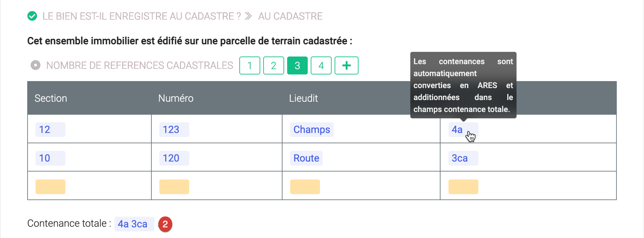Click the red badge numbered 2
The height and width of the screenshot is (238, 644).
click(x=165, y=224)
